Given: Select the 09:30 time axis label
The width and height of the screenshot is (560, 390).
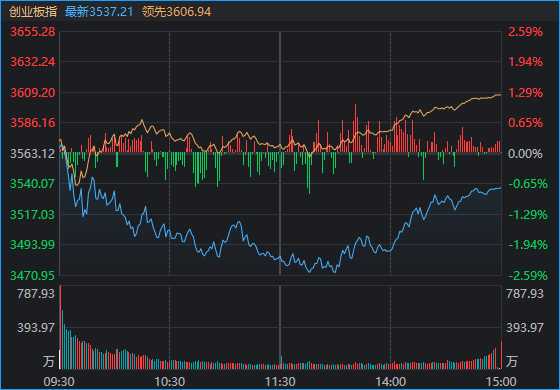Looking at the screenshot, I should pyautogui.click(x=59, y=382).
